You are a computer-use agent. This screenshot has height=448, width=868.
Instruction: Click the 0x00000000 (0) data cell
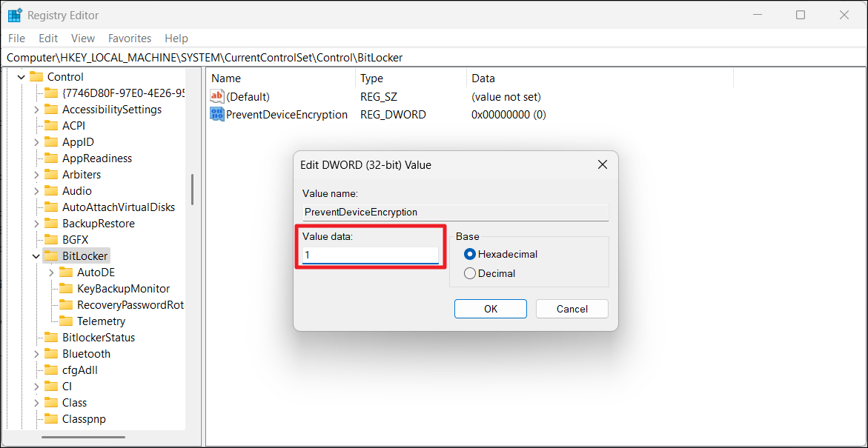click(x=508, y=115)
